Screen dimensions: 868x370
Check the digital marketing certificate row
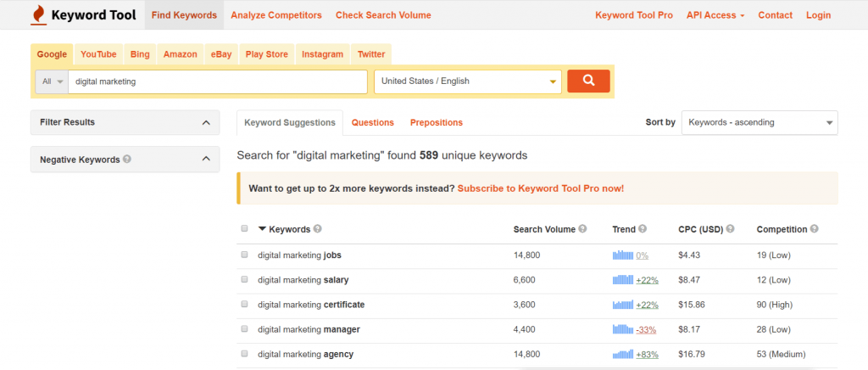[x=244, y=304]
